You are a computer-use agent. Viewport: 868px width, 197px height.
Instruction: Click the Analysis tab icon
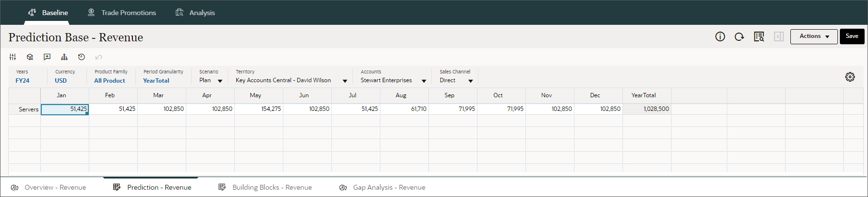[x=180, y=12]
